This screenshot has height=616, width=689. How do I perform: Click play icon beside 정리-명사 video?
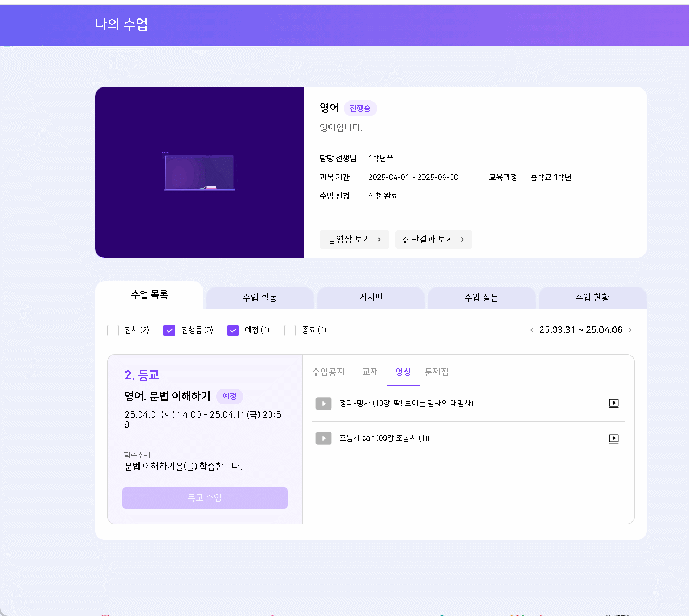[x=324, y=404]
